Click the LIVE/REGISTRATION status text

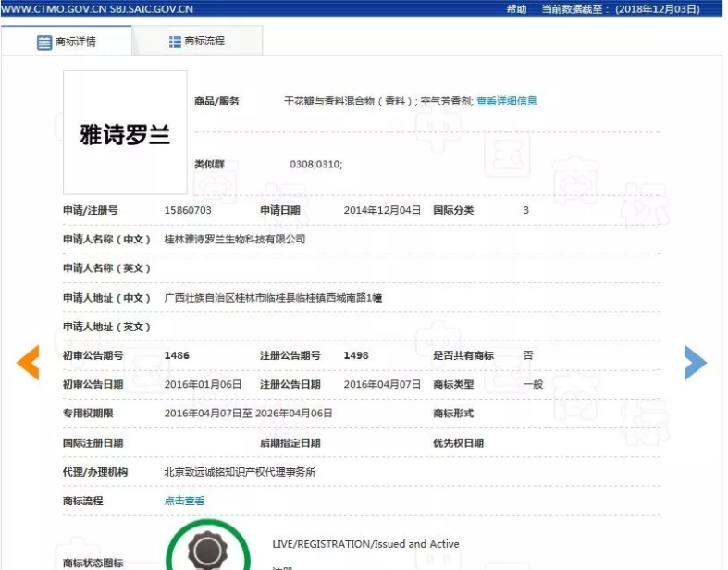[x=365, y=544]
